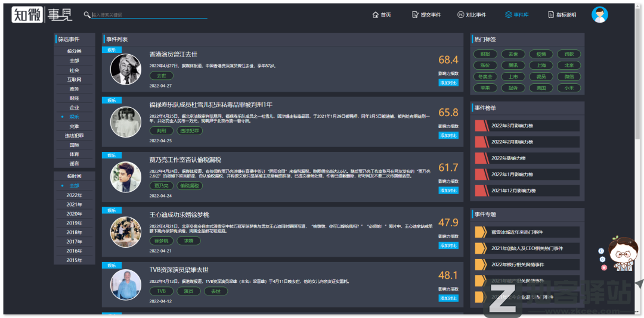Open the 2022年3月影响力榜 ranking
This screenshot has height=318, width=644.
click(x=513, y=126)
